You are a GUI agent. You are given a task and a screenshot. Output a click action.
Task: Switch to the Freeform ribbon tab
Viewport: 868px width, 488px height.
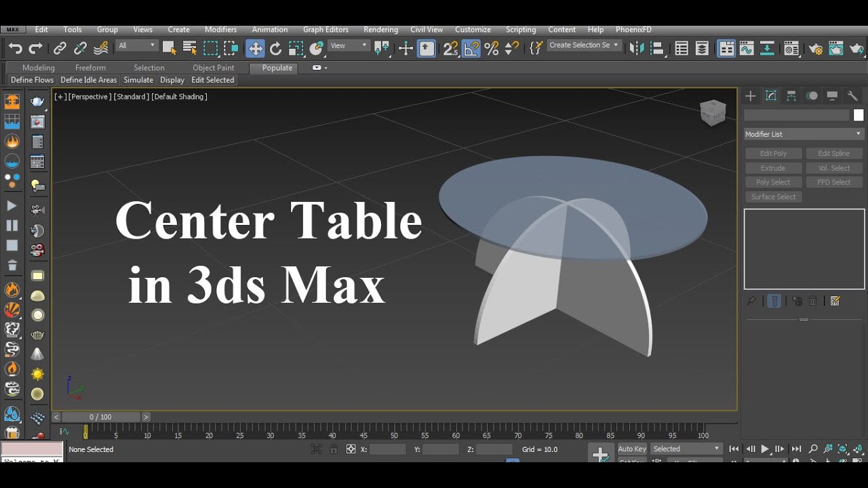tap(90, 68)
